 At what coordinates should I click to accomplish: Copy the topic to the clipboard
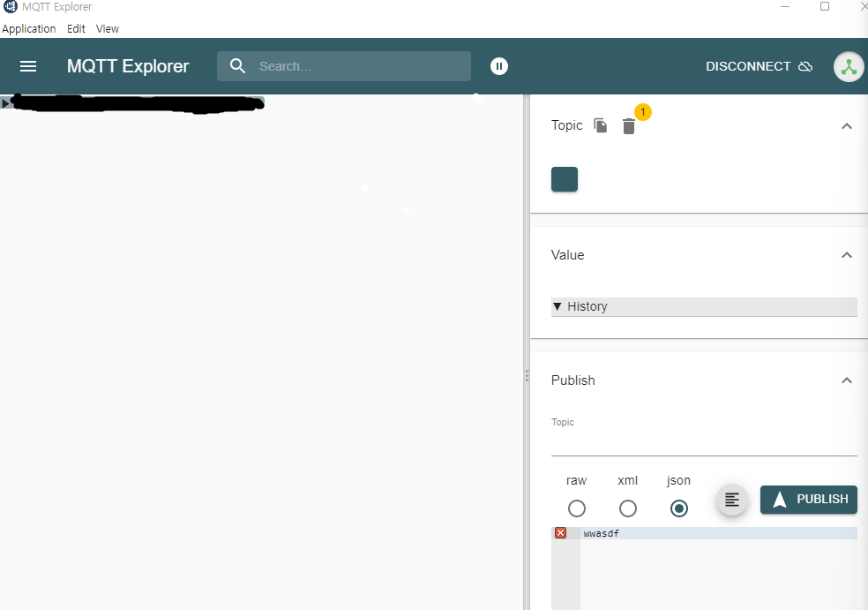(x=601, y=125)
